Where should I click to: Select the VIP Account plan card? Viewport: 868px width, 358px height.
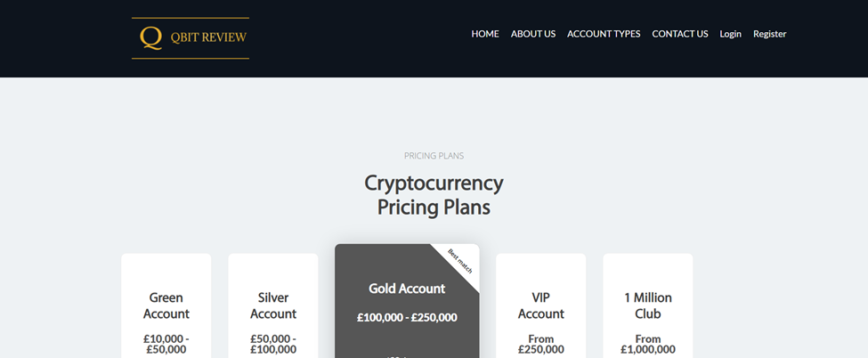point(541,306)
